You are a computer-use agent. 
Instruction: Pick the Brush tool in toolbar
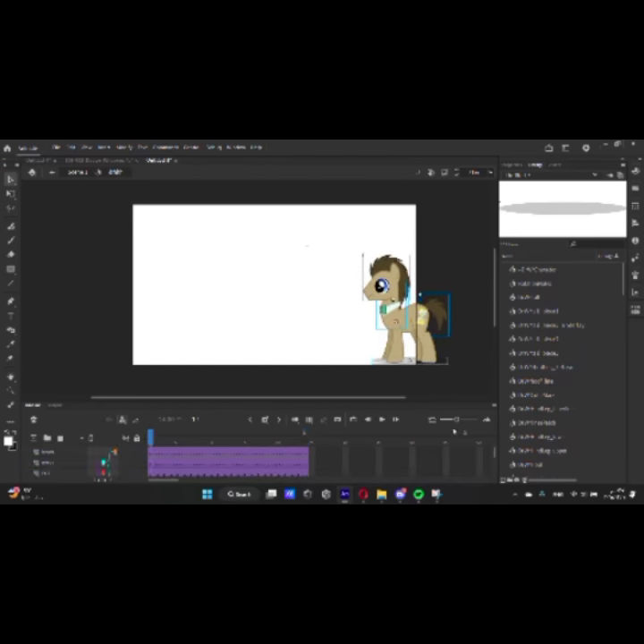(x=11, y=240)
